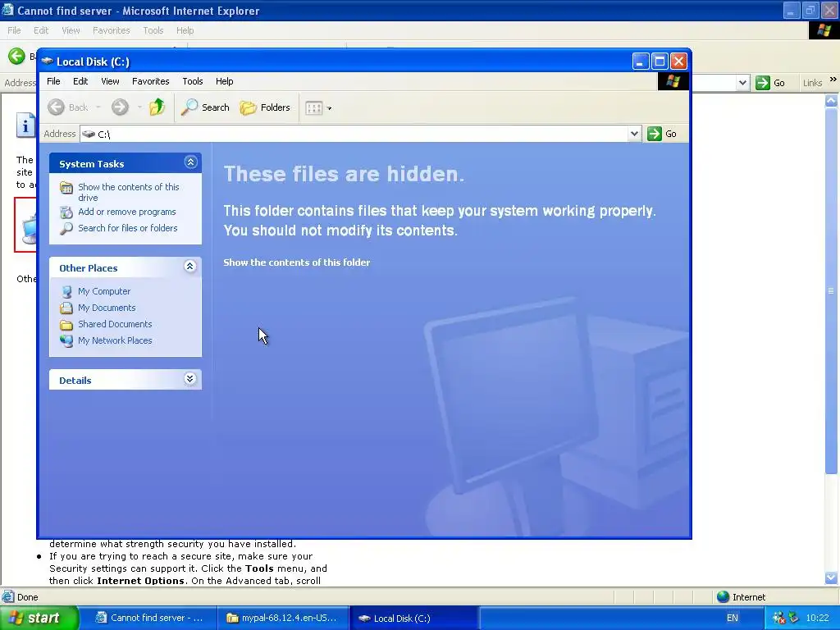
Task: Collapse the System Tasks panel
Action: pyautogui.click(x=190, y=162)
